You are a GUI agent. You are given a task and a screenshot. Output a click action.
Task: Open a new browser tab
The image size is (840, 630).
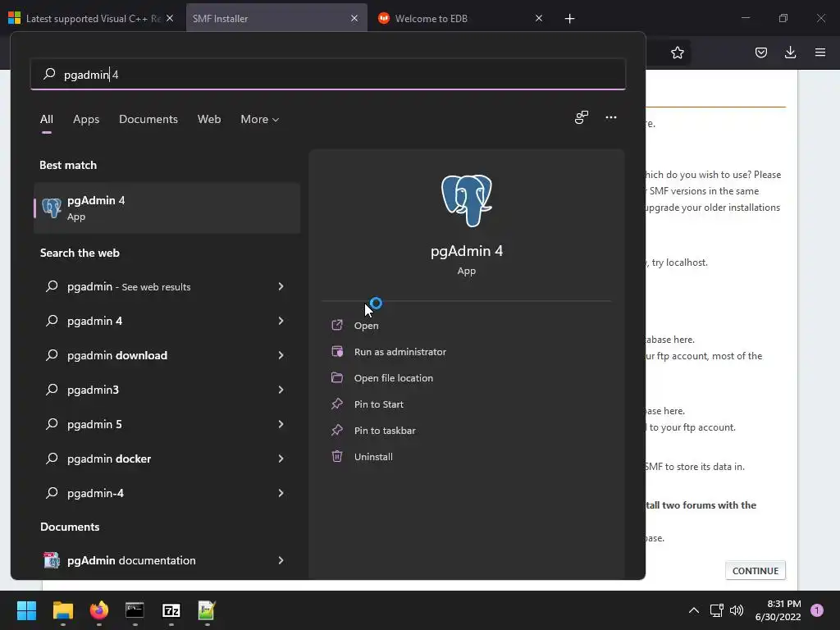point(569,19)
